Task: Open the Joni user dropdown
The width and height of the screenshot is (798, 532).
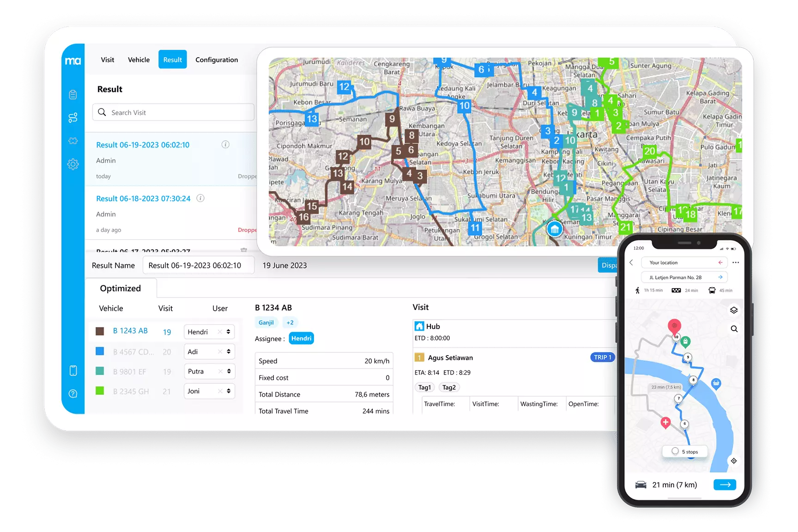Action: [x=229, y=391]
